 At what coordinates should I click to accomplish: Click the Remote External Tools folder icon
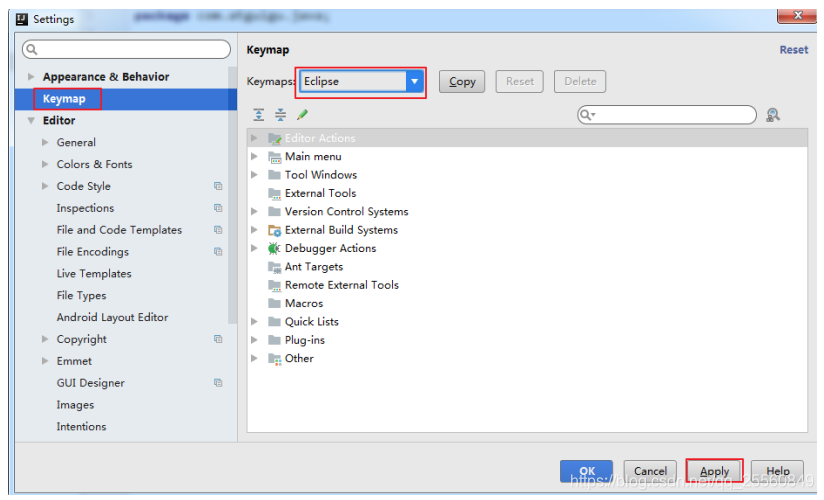pyautogui.click(x=274, y=285)
